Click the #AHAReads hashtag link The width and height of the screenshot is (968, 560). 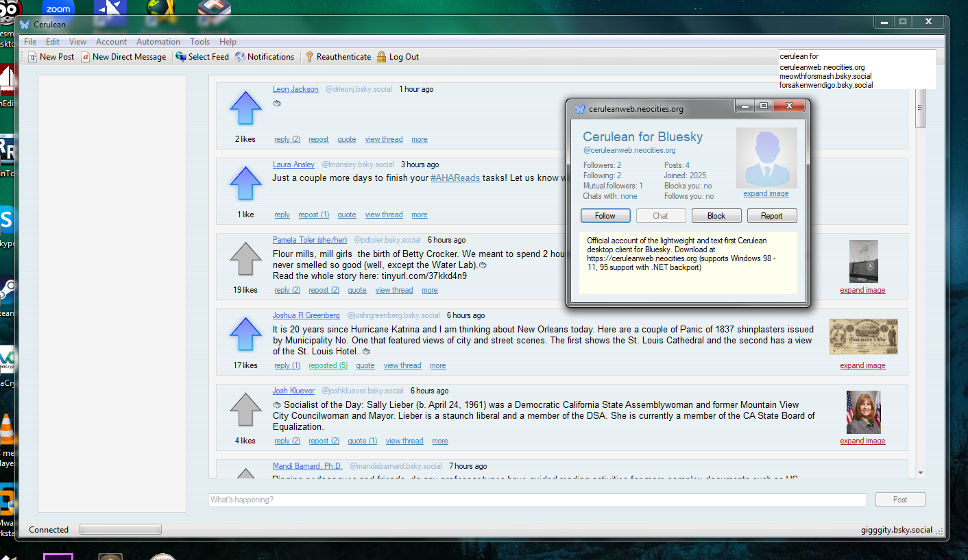[455, 178]
